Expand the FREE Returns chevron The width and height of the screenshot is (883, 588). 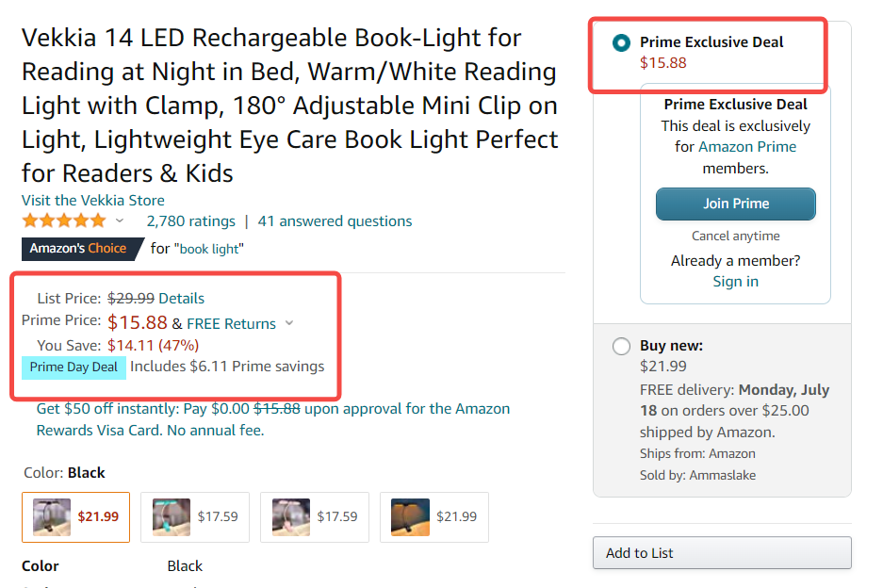289,323
